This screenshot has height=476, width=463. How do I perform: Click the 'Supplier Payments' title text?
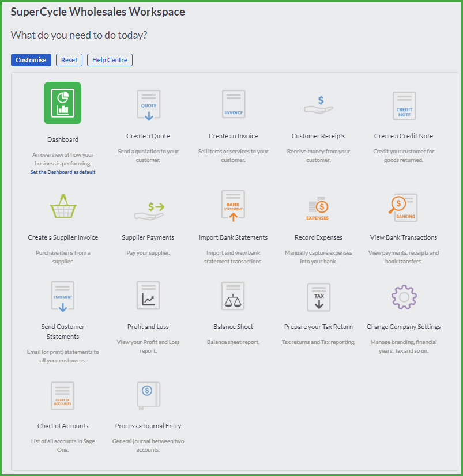click(148, 237)
